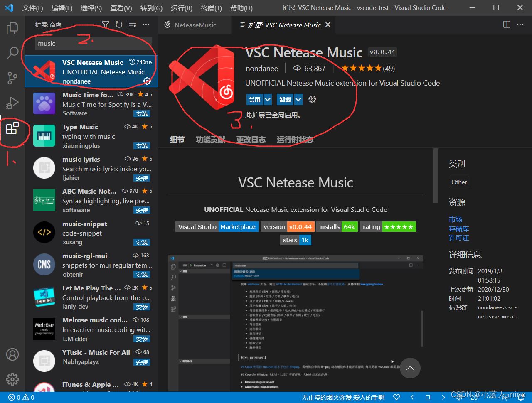Go to the previous track in the status bar
This screenshot has height=403, width=532.
click(x=412, y=397)
